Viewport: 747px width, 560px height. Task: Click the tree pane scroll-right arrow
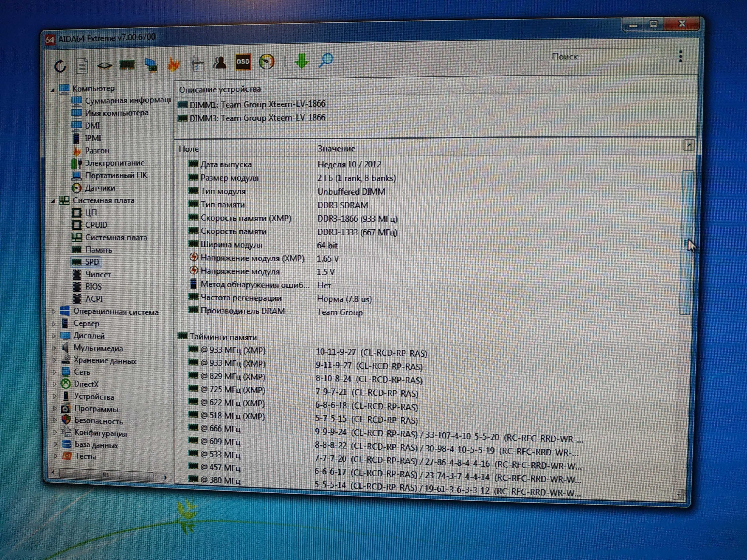pyautogui.click(x=165, y=477)
